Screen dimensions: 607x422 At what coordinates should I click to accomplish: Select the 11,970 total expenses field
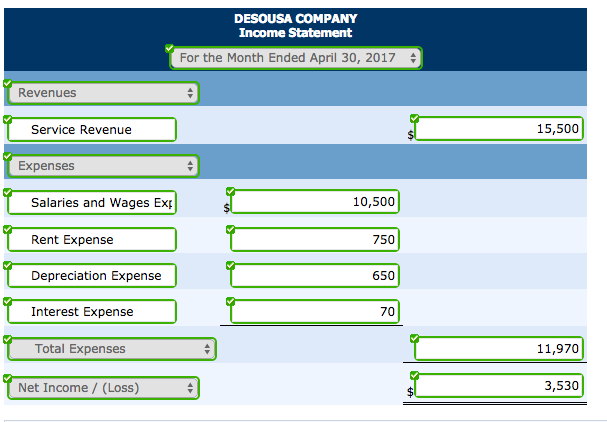tap(499, 349)
